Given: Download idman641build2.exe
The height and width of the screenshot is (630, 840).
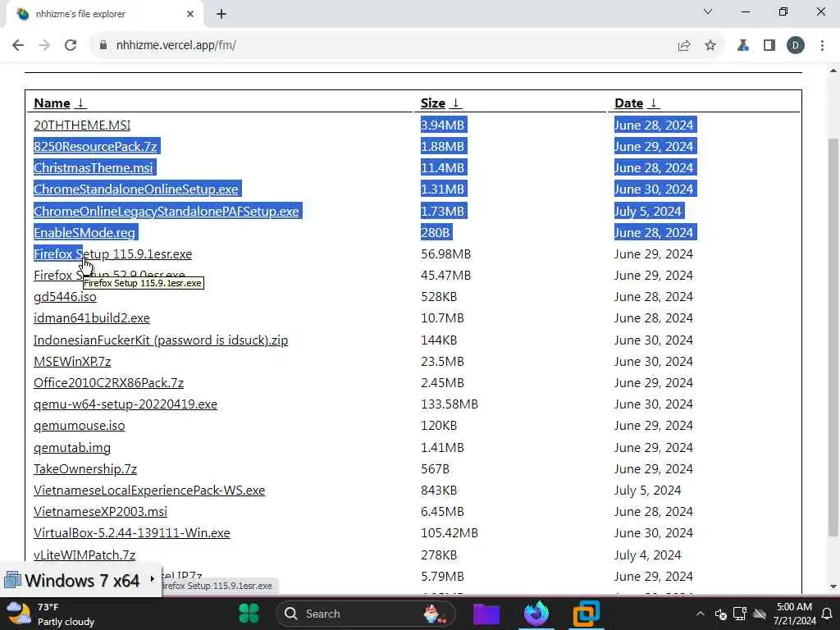Looking at the screenshot, I should [92, 318].
